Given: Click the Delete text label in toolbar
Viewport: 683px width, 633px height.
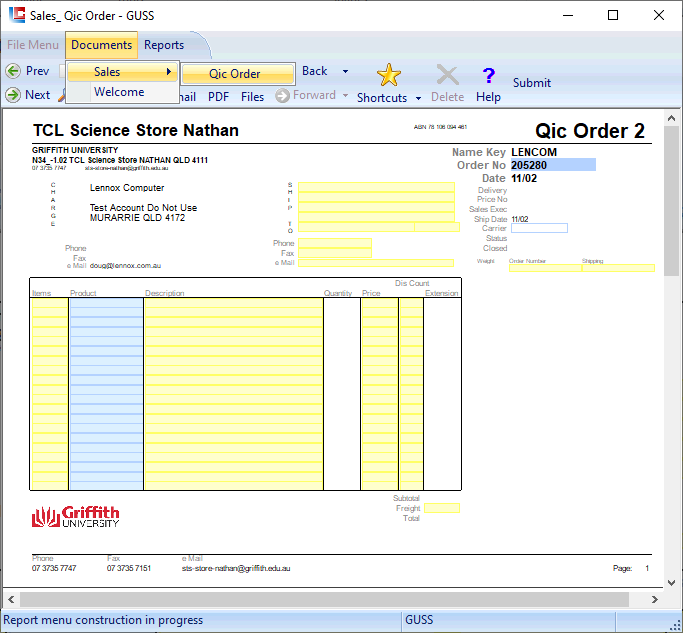Looking at the screenshot, I should pyautogui.click(x=447, y=97).
